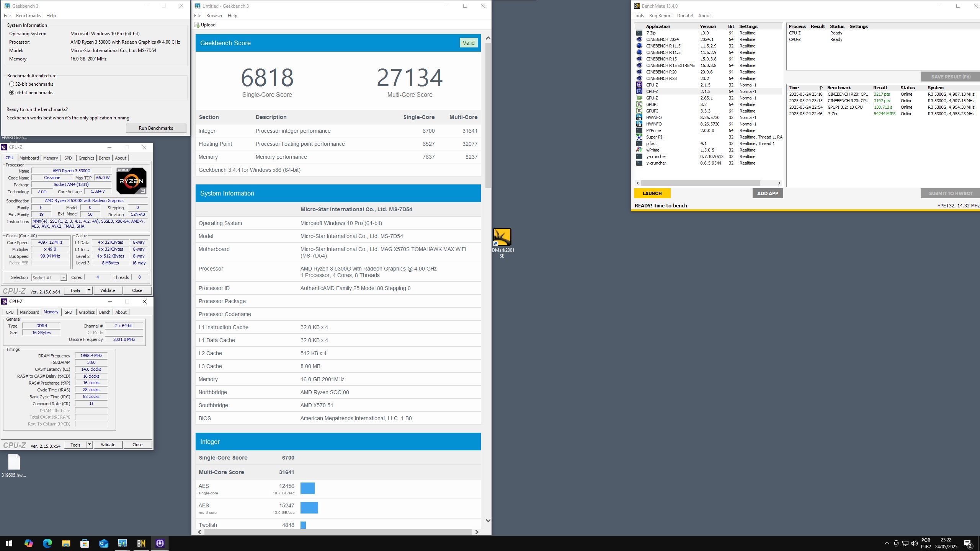This screenshot has width=980, height=551.
Task: Click Validate in top CPU-Z window
Action: [x=108, y=290]
